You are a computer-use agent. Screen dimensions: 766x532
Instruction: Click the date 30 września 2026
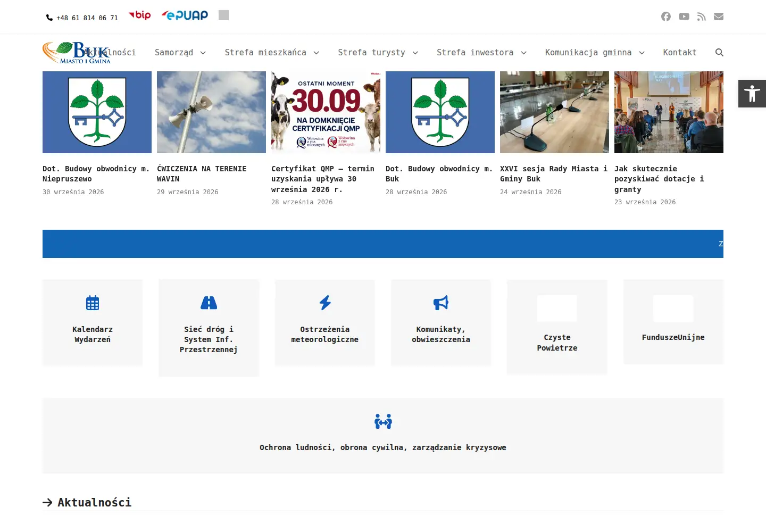pos(73,192)
